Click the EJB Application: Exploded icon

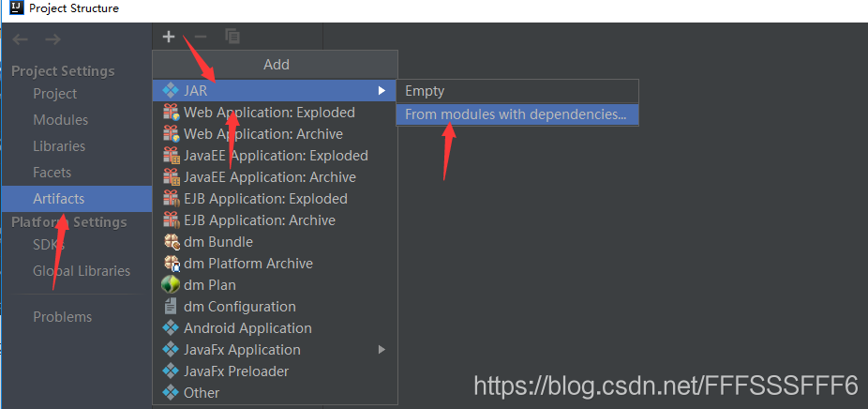pos(171,199)
